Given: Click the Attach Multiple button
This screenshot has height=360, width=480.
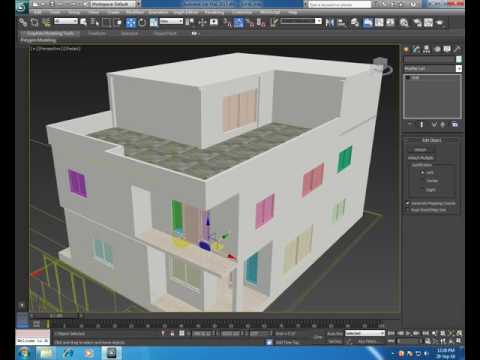Looking at the screenshot, I should click(x=420, y=158).
